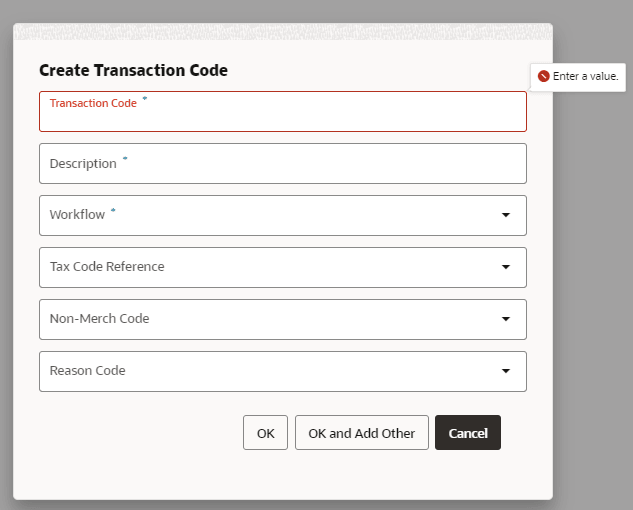Click the Enter a value error message

pyautogui.click(x=585, y=76)
